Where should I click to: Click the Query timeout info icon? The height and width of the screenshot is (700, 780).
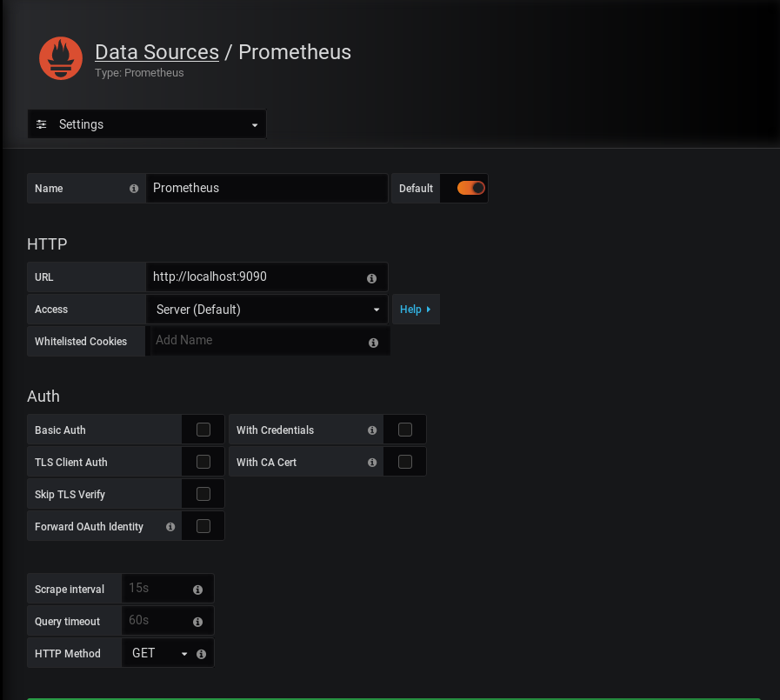coord(198,622)
